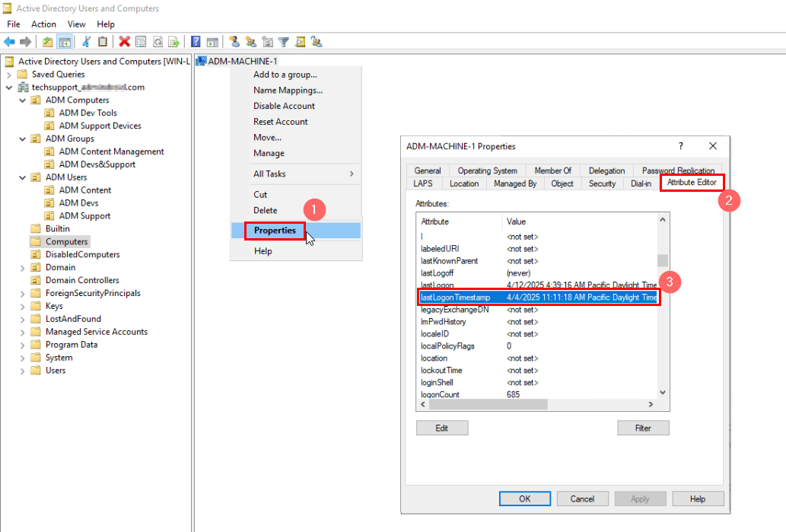Click the Create New Organizational Unit icon
The width and height of the screenshot is (786, 532).
(267, 42)
